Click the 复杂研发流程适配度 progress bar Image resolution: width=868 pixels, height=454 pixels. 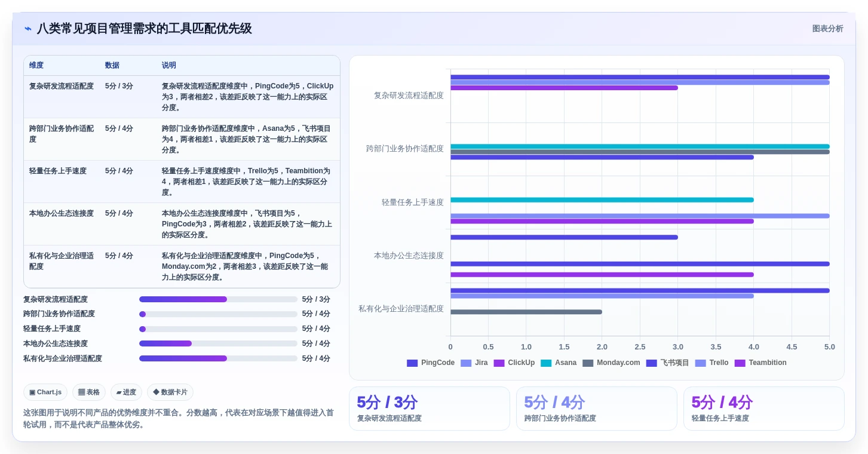pos(218,299)
